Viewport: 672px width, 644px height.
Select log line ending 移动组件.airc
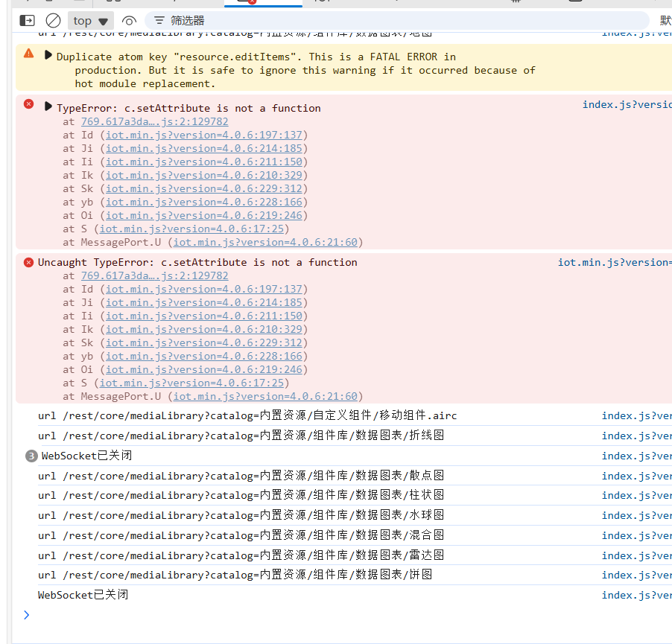tap(247, 415)
